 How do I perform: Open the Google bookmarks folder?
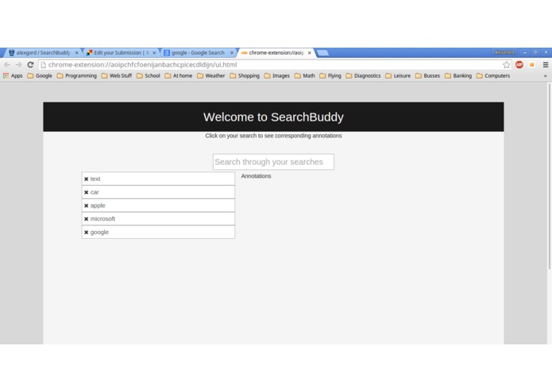40,75
